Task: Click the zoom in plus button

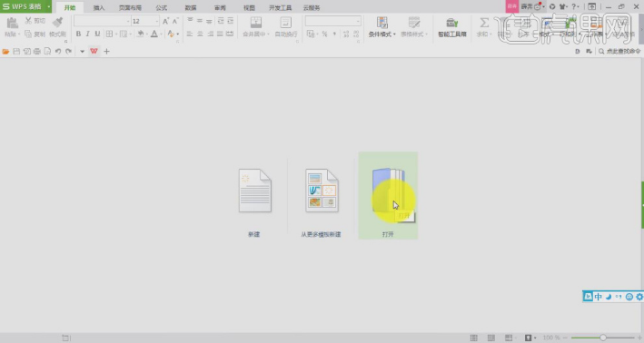Action: pyautogui.click(x=639, y=338)
